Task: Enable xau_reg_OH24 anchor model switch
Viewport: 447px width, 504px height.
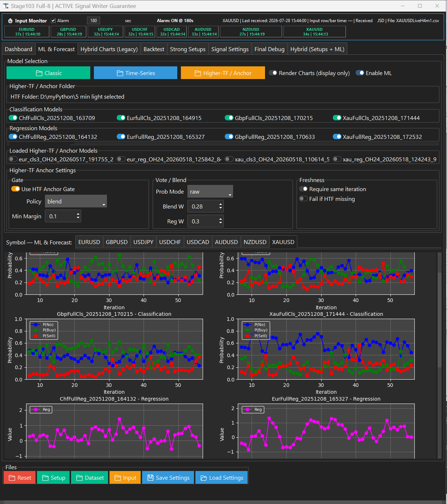Action: coord(337,159)
